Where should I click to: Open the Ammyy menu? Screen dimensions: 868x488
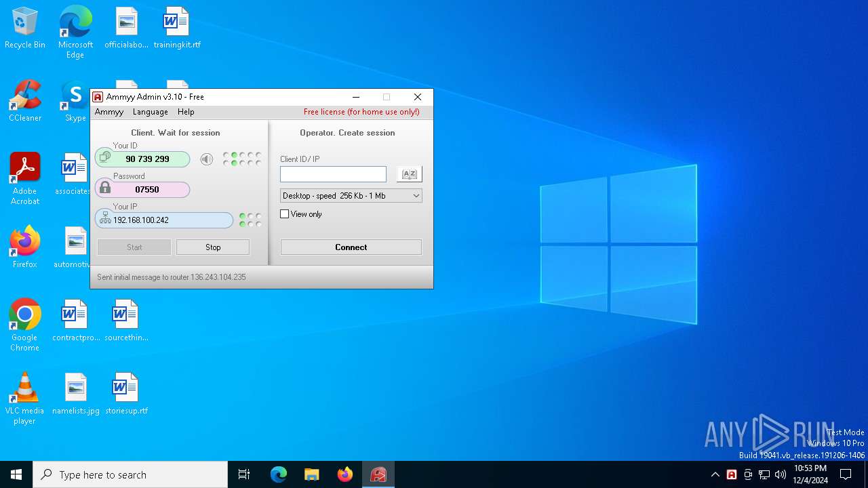click(109, 112)
